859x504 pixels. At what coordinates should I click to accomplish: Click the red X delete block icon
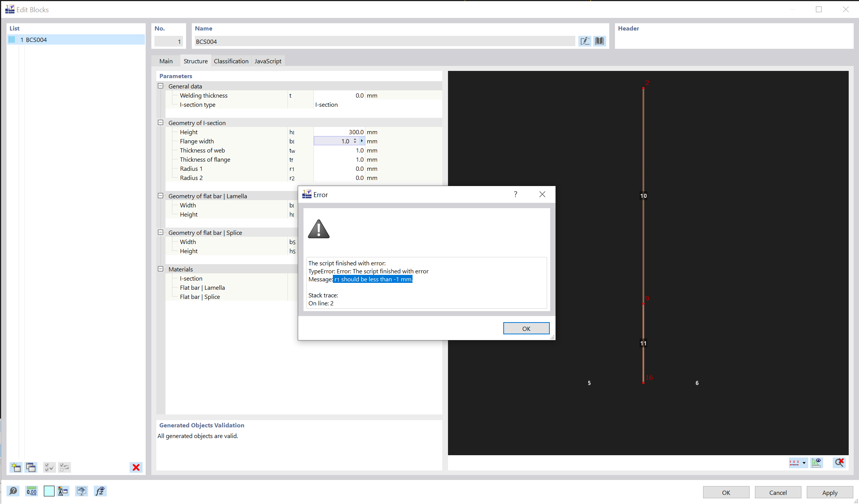point(136,467)
